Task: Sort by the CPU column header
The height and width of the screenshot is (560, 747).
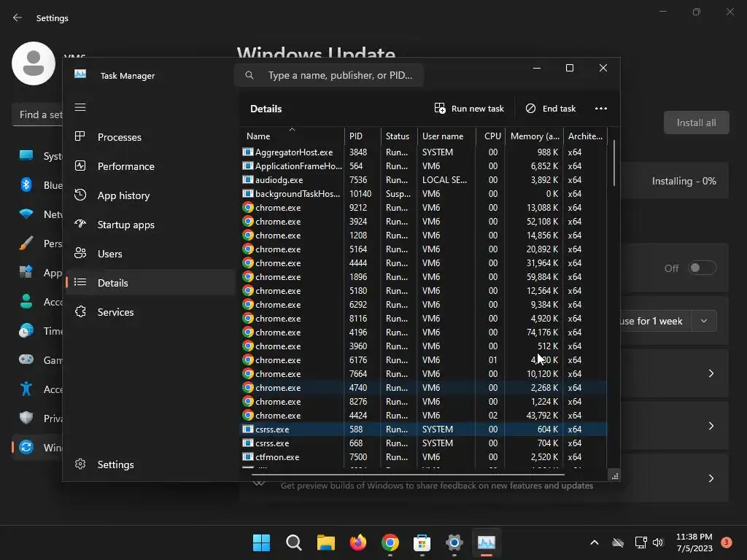Action: coord(491,136)
